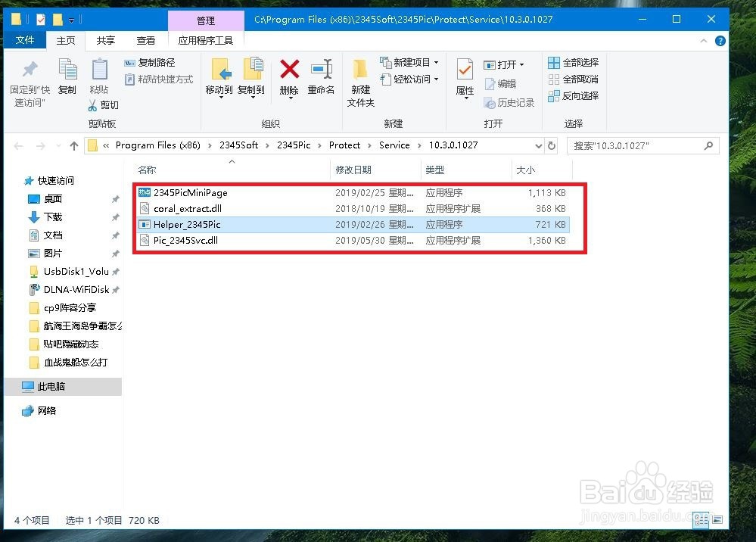This screenshot has width=756, height=542.
Task: Sort by the 大小 column header
Action: pyautogui.click(x=542, y=170)
